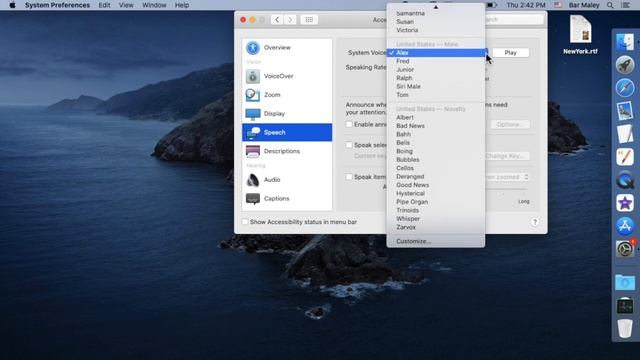
Task: Go forward with the forward arrow
Action: (290, 20)
